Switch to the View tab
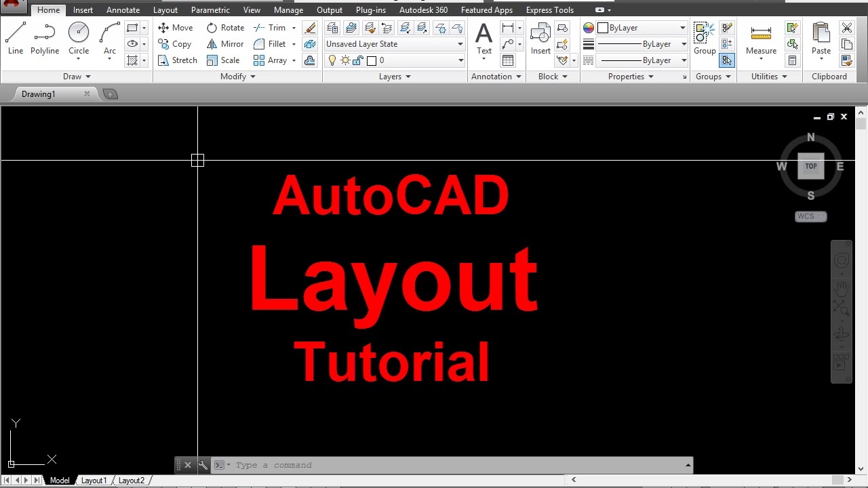Image resolution: width=868 pixels, height=488 pixels. click(252, 10)
